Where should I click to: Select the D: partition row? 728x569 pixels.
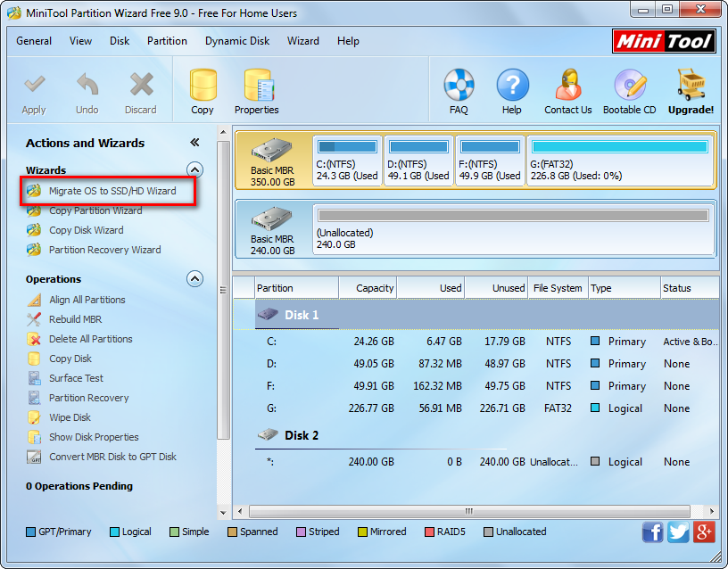click(x=476, y=364)
